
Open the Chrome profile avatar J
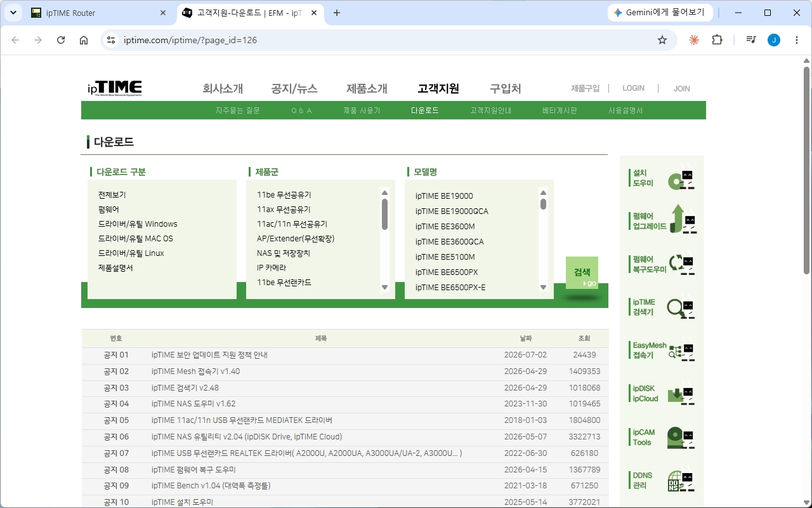pos(774,40)
